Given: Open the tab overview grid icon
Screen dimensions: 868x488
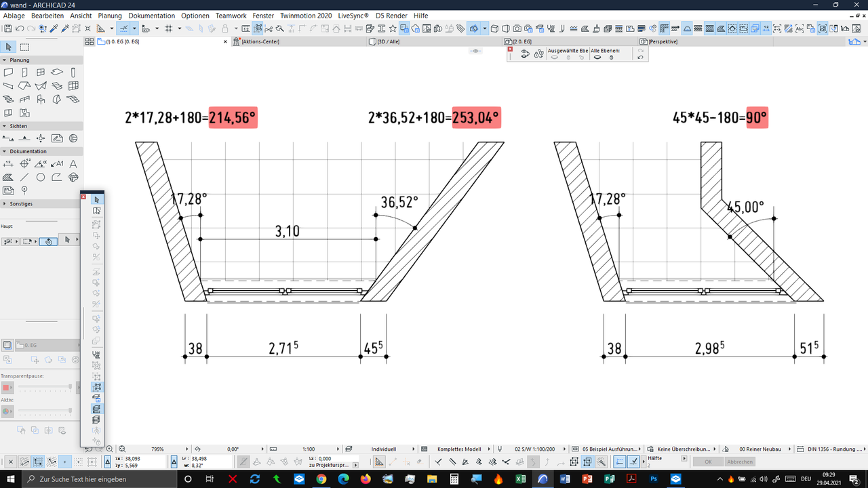Looking at the screenshot, I should pyautogui.click(x=90, y=41).
